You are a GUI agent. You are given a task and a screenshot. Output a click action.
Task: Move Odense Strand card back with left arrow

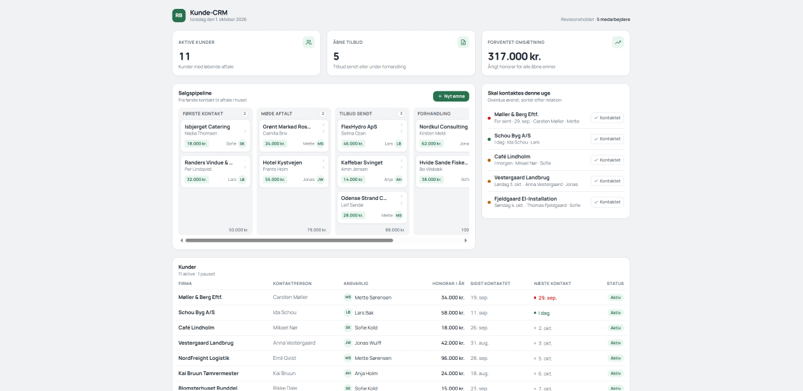[402, 196]
